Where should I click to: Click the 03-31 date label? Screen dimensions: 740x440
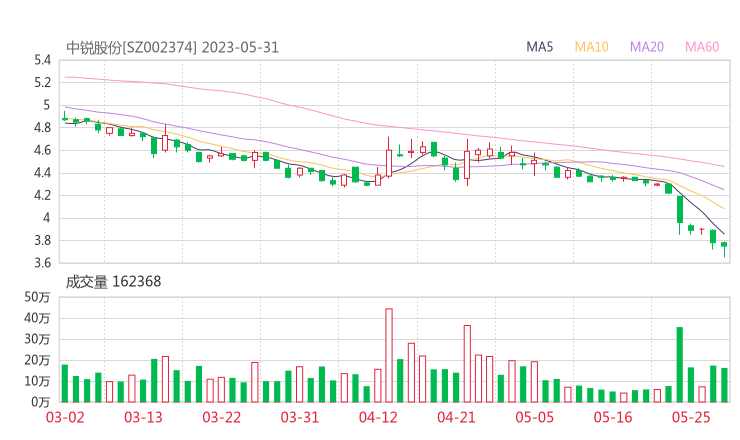(x=300, y=417)
